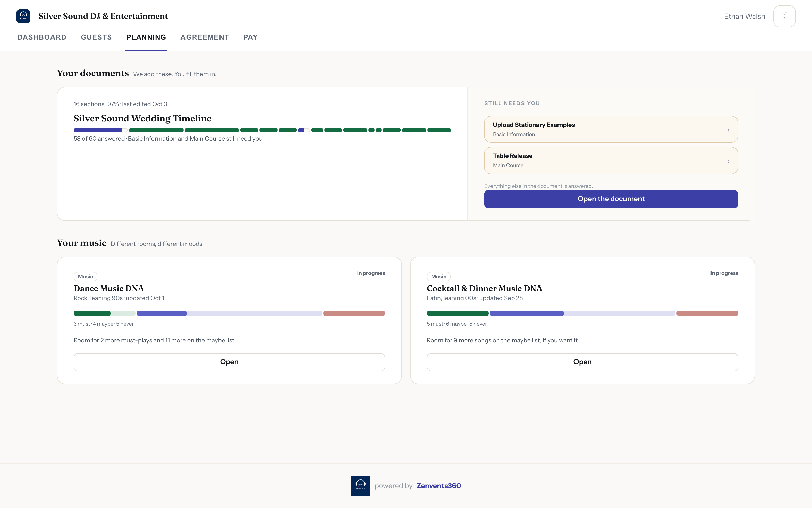This screenshot has height=508, width=812.
Task: Open the Pay tab
Action: click(250, 37)
